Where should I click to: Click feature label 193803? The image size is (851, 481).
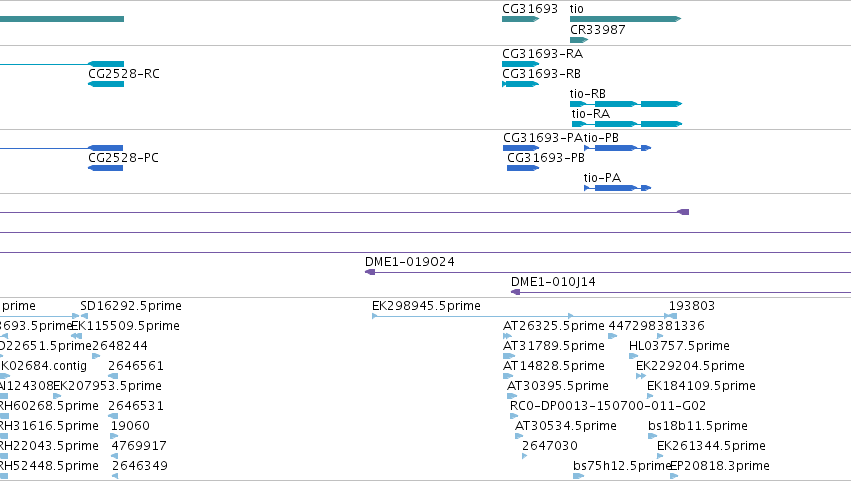coord(692,306)
